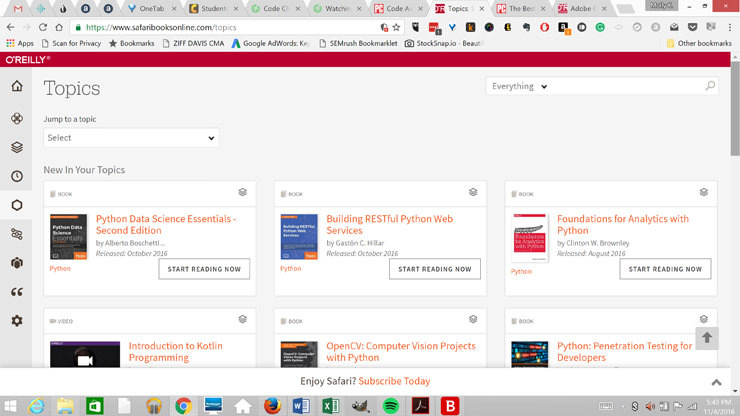Open the Subscribe Today link
This screenshot has height=416, width=740.
coord(394,381)
